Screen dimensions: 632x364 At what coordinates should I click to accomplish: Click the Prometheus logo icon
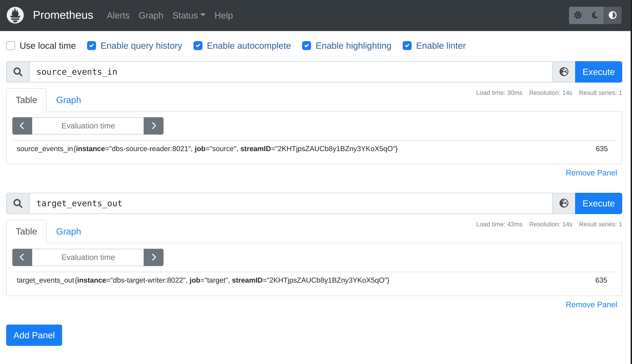pos(15,15)
